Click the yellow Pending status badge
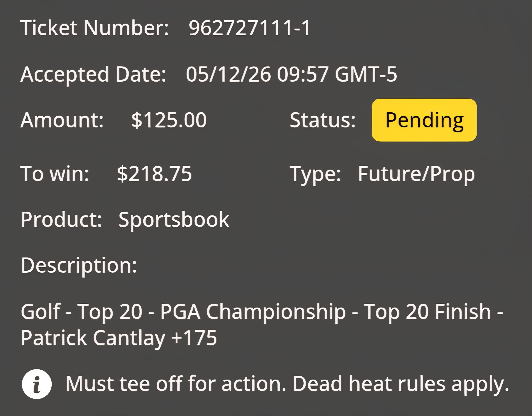The image size is (532, 416). [424, 120]
